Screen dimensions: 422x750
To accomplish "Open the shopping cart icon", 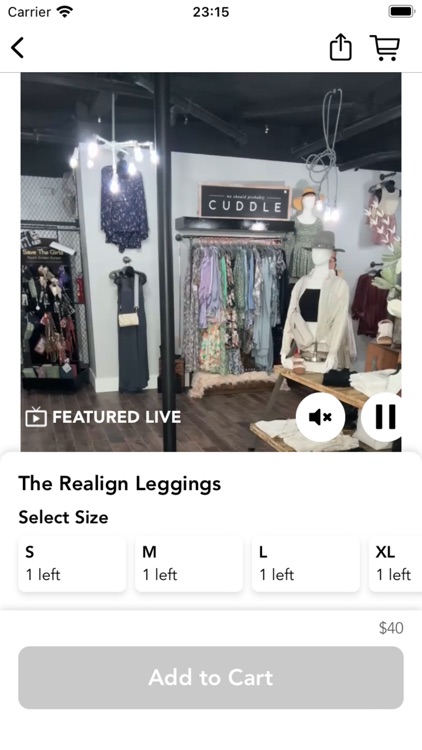I will click(x=385, y=48).
